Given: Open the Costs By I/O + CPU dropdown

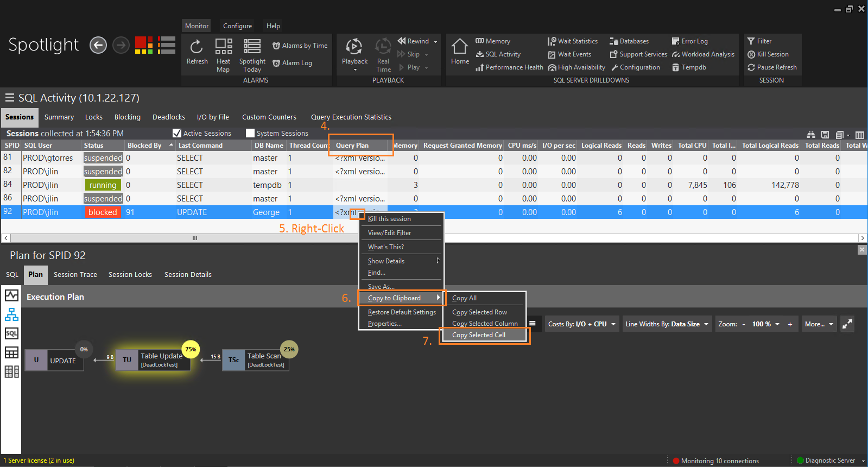Looking at the screenshot, I should (x=581, y=324).
